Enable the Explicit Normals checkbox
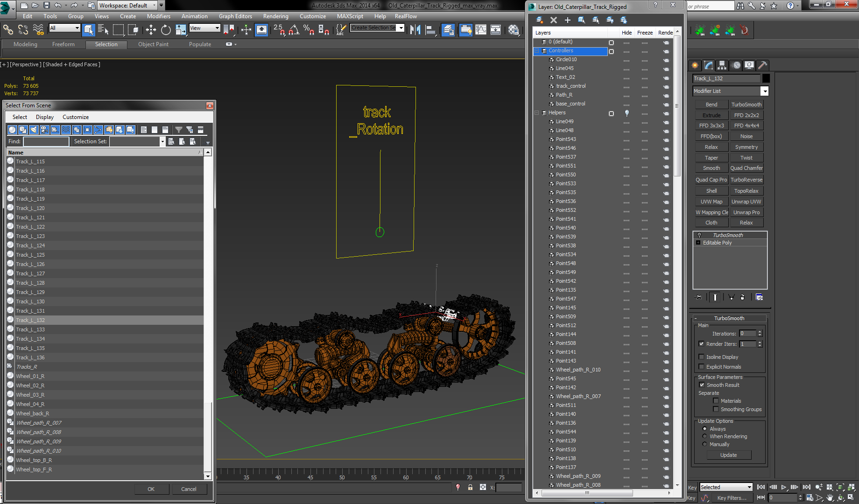 point(701,367)
